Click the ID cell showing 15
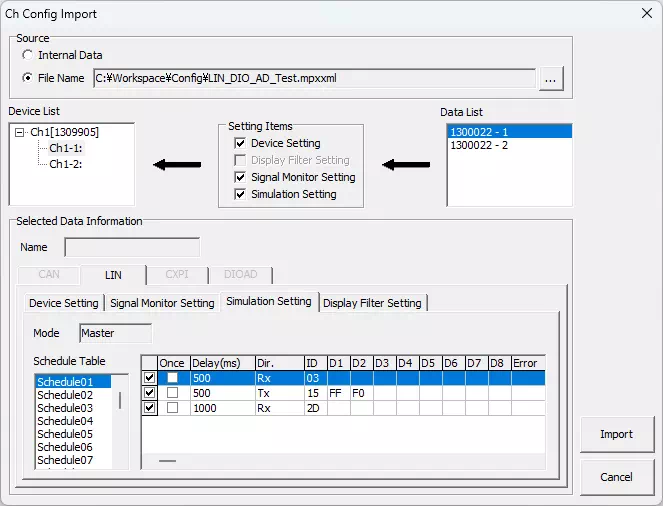The image size is (663, 506). [x=316, y=393]
